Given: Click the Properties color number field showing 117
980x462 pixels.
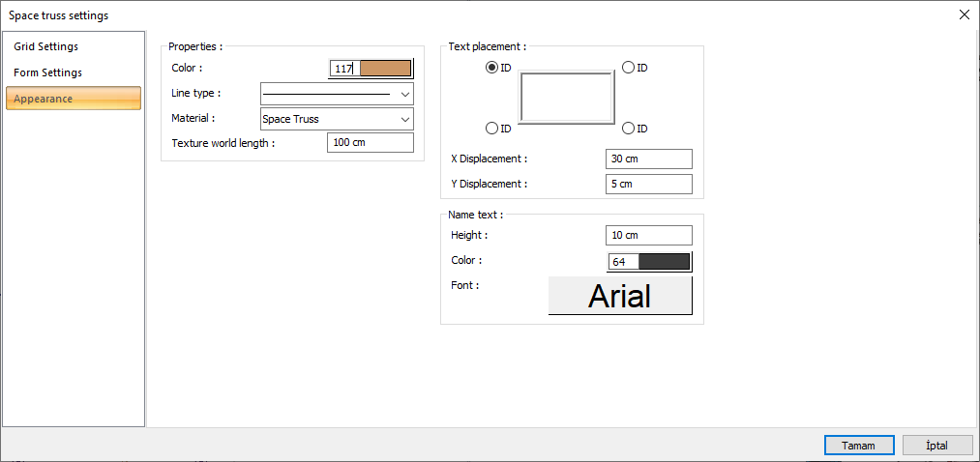Looking at the screenshot, I should [343, 69].
